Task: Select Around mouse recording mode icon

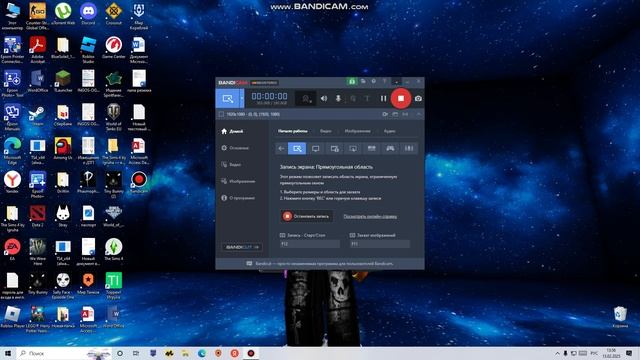Action: [334, 149]
